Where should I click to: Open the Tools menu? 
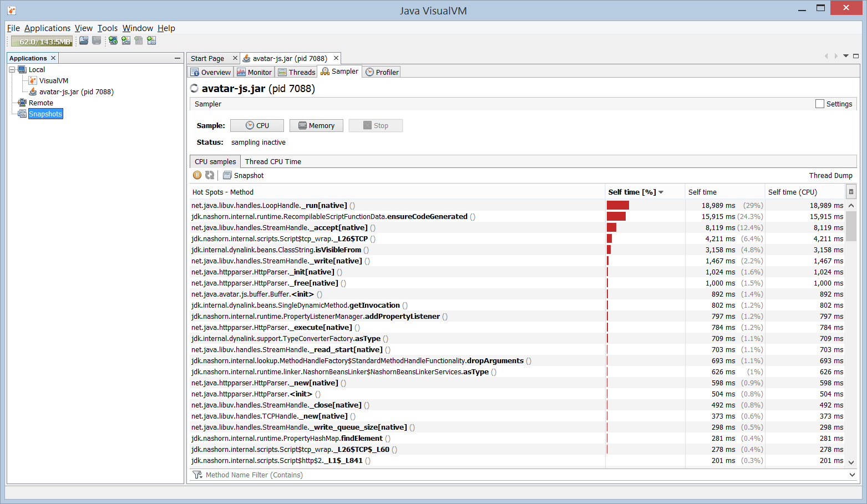pos(107,28)
